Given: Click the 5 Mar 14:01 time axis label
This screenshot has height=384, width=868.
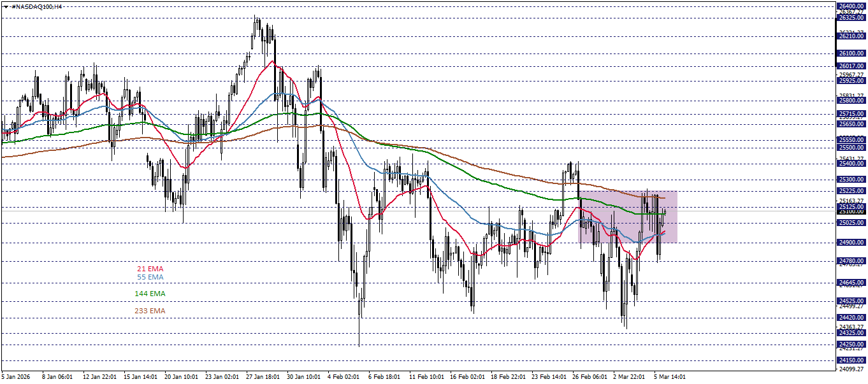Looking at the screenshot, I should point(668,376).
